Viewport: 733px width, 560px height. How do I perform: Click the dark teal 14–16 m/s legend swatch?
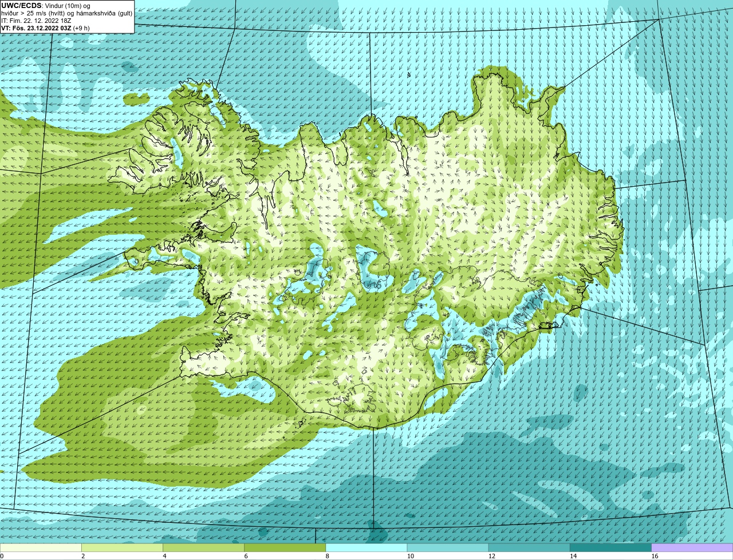pos(610,547)
